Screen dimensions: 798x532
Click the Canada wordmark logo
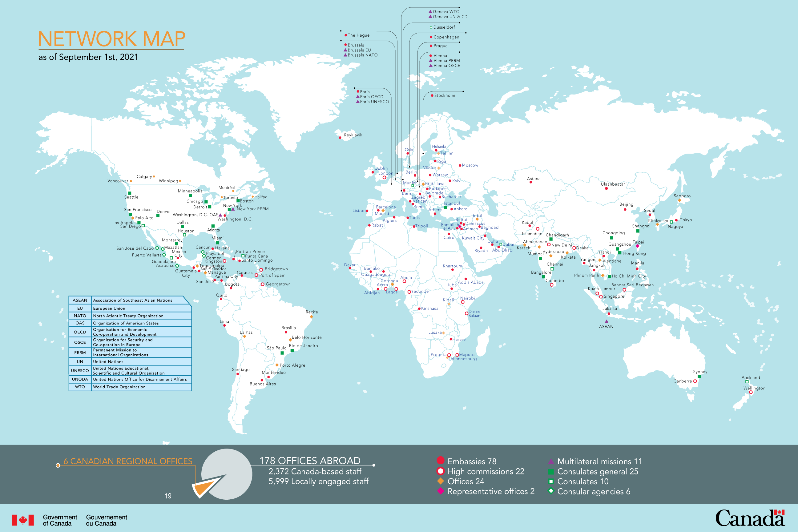pos(750,518)
